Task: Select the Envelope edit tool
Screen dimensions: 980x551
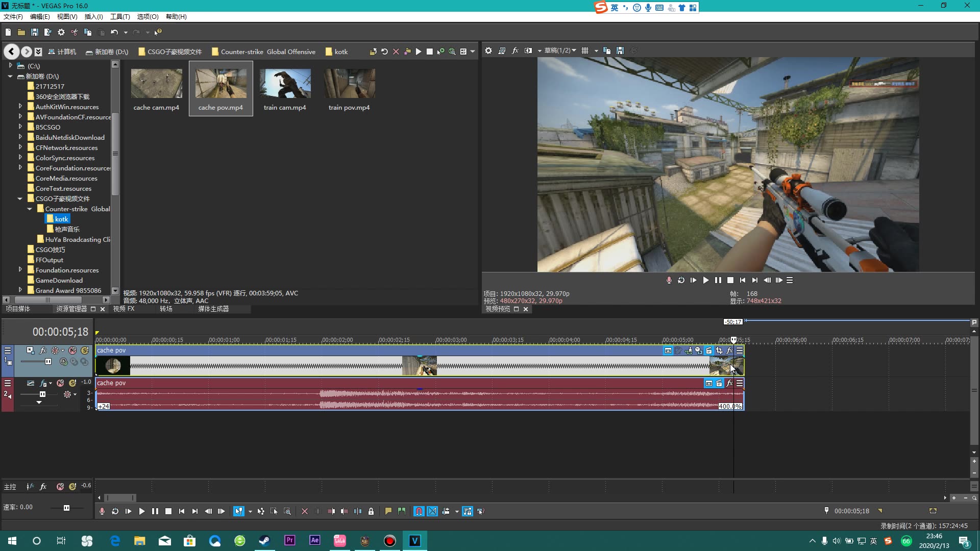Action: pyautogui.click(x=261, y=511)
